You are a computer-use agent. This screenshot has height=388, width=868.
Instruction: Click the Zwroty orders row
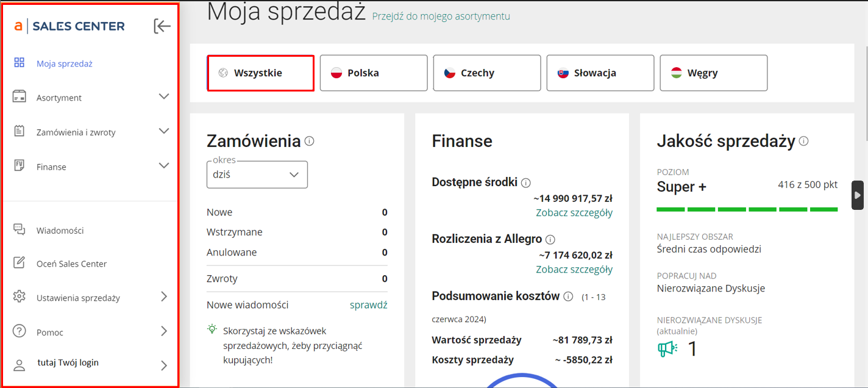(x=297, y=278)
